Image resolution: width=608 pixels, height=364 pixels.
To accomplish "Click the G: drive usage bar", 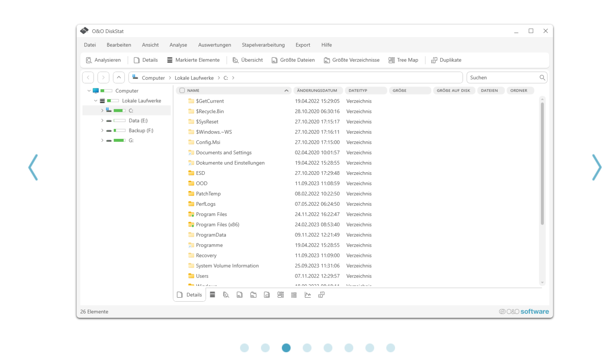I will pos(119,140).
